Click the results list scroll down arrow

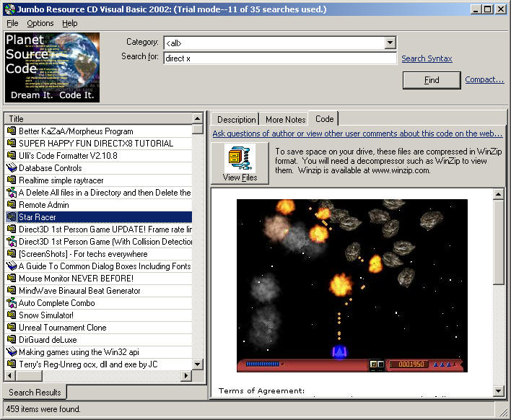(198, 364)
